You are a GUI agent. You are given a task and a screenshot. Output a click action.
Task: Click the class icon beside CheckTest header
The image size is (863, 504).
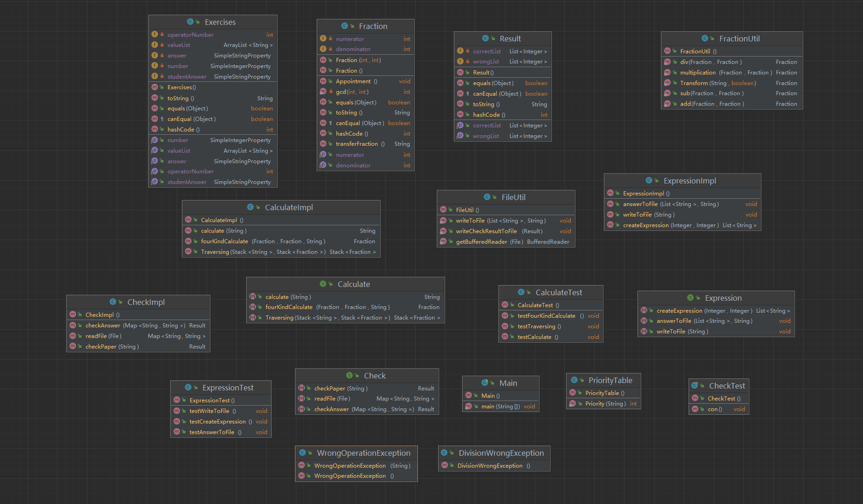[x=695, y=386]
